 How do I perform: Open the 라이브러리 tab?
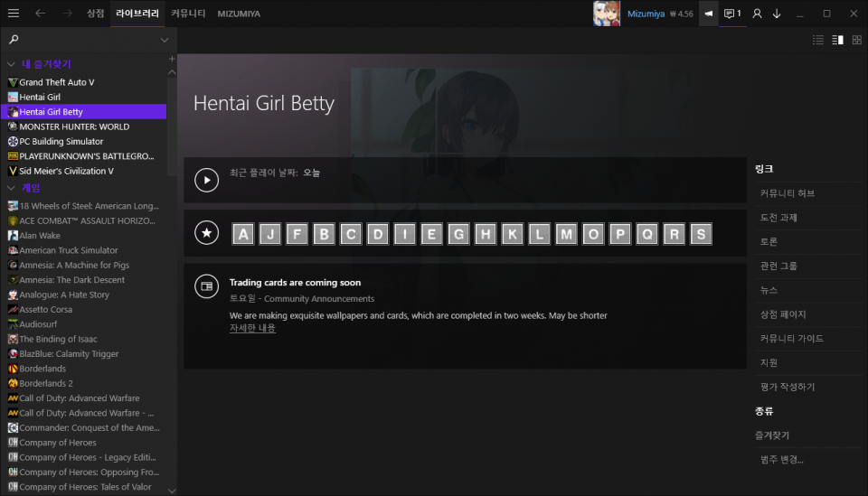[x=137, y=14]
